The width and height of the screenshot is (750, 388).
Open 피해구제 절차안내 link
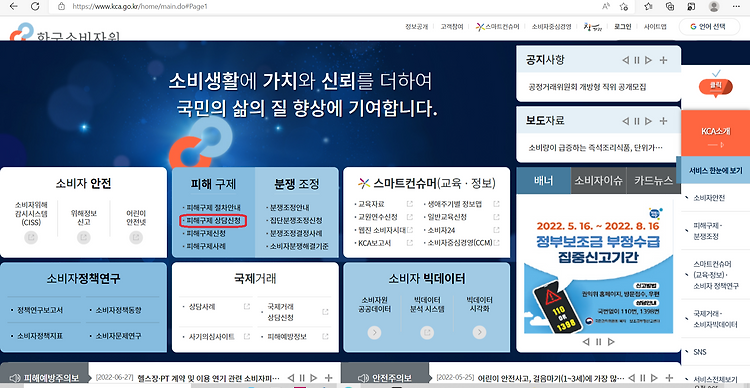pos(213,208)
